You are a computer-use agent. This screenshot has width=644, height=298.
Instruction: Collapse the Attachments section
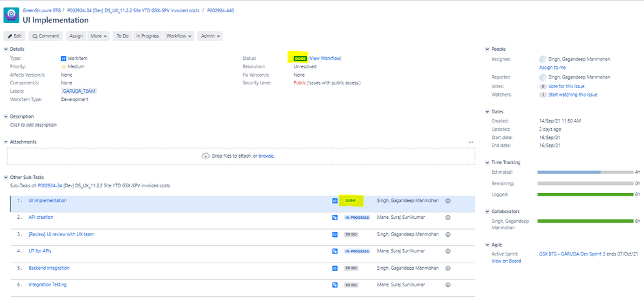click(6, 142)
